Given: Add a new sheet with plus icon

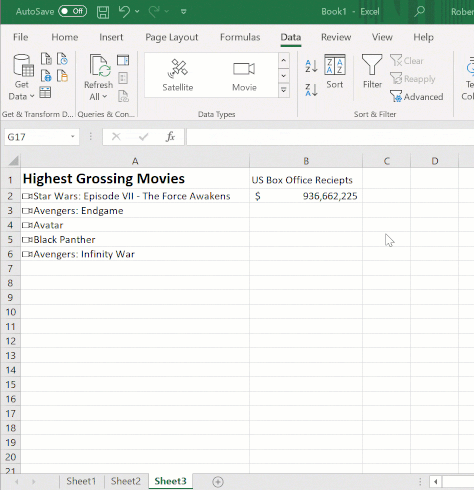Looking at the screenshot, I should [x=218, y=482].
